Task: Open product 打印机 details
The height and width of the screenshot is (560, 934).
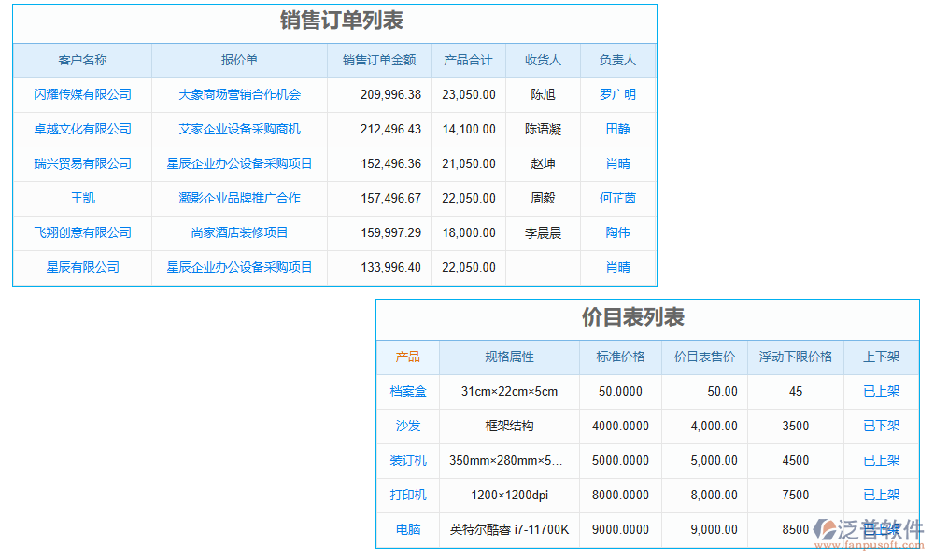Action: click(407, 495)
